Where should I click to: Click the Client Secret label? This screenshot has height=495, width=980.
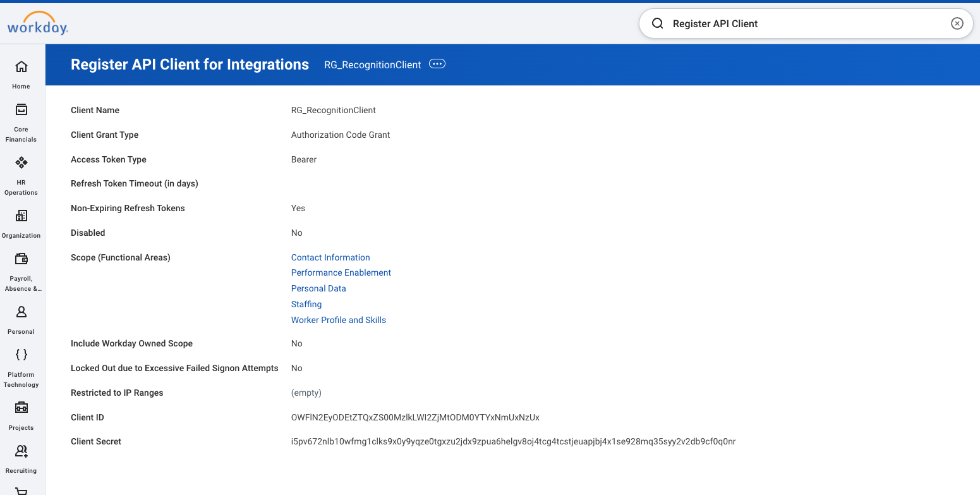click(x=96, y=441)
